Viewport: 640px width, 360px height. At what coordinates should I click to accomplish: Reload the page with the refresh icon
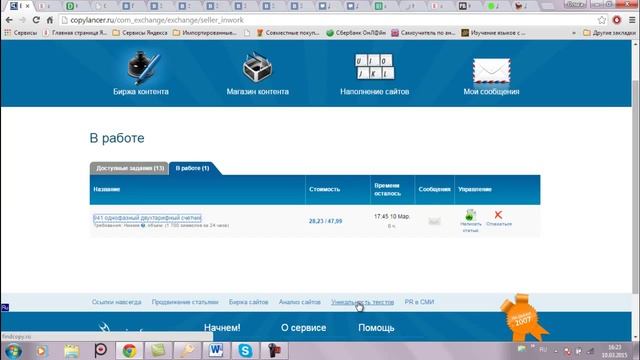point(36,20)
